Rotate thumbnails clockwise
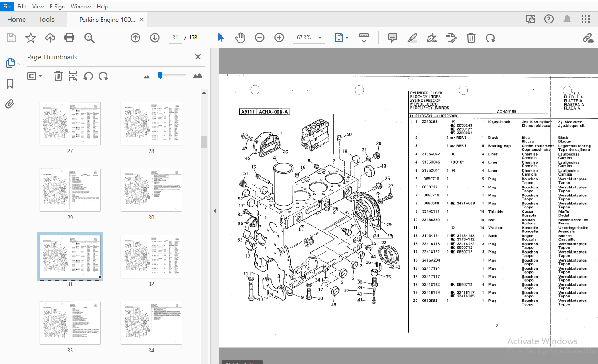598x364 pixels. (103, 76)
